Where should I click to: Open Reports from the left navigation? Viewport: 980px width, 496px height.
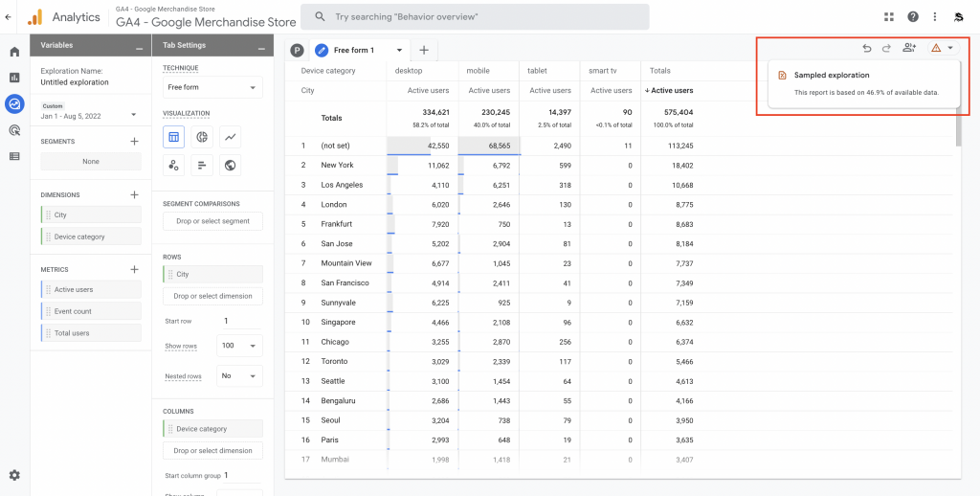coord(14,78)
